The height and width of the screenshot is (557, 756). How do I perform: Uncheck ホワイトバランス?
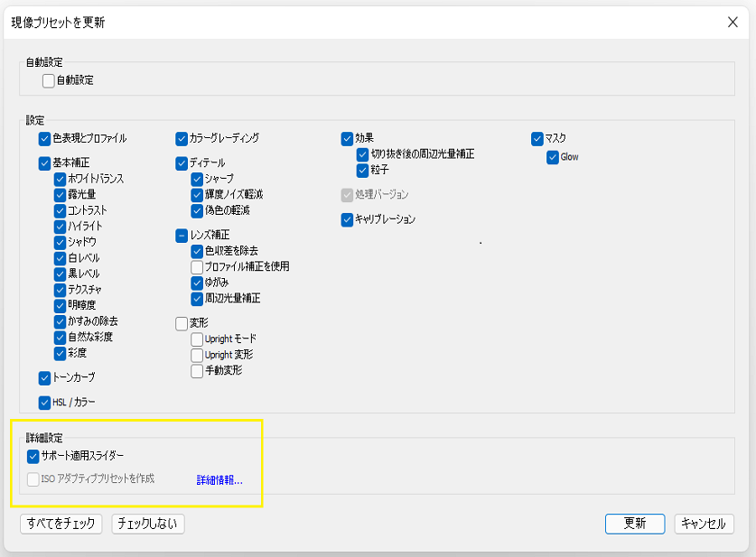click(60, 180)
